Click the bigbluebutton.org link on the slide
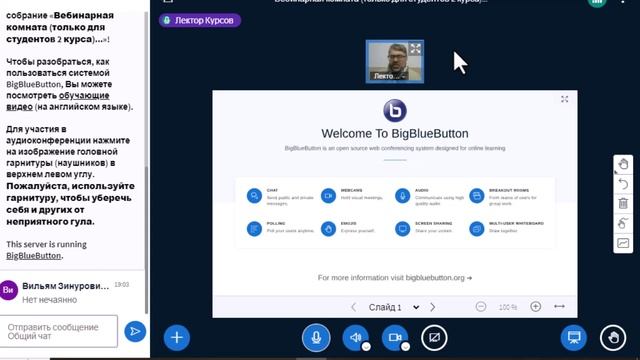 coord(435,278)
